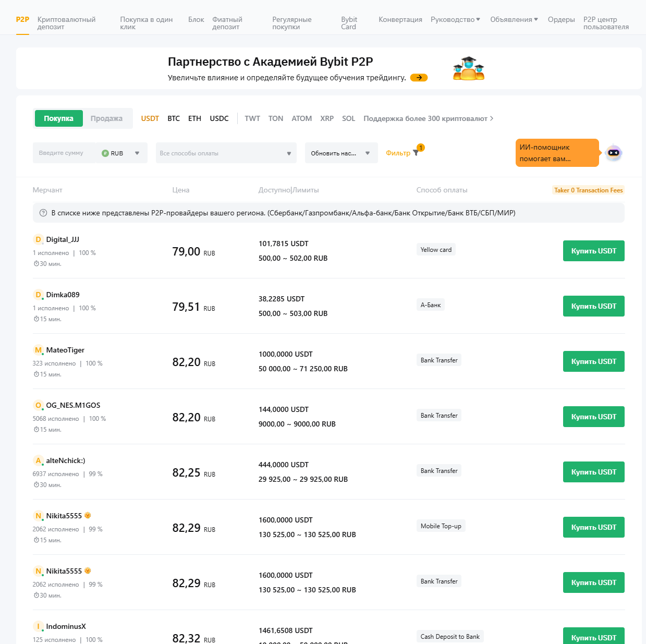Open the P2P tab

coord(22,19)
